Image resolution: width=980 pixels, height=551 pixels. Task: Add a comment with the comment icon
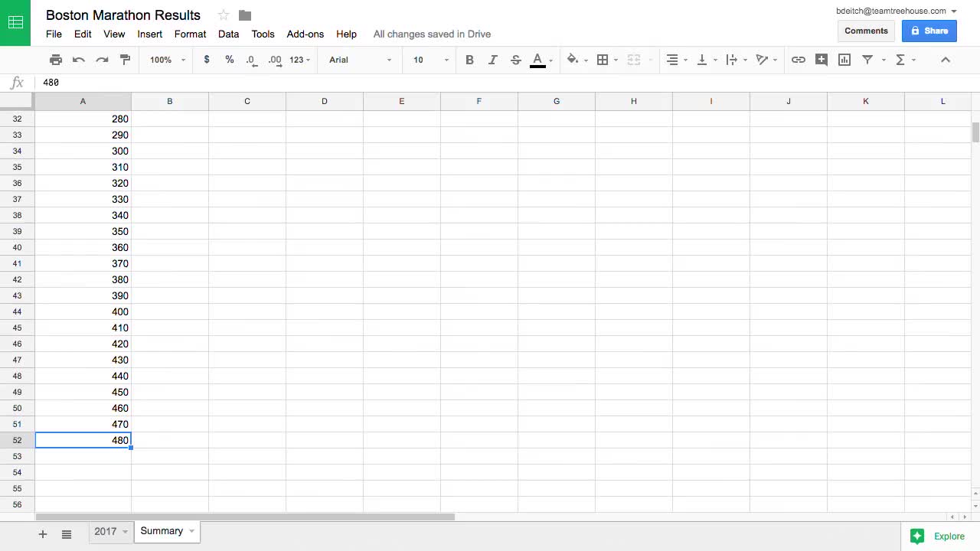(822, 60)
